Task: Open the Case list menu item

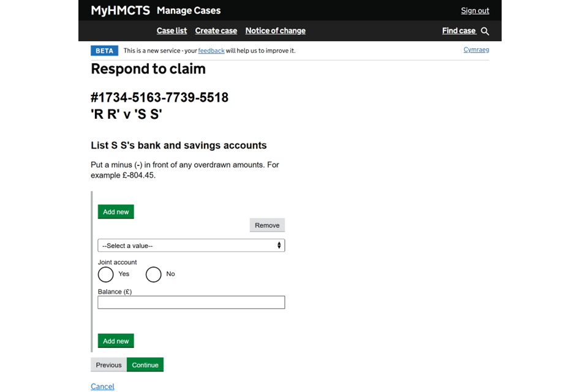Action: click(x=171, y=31)
